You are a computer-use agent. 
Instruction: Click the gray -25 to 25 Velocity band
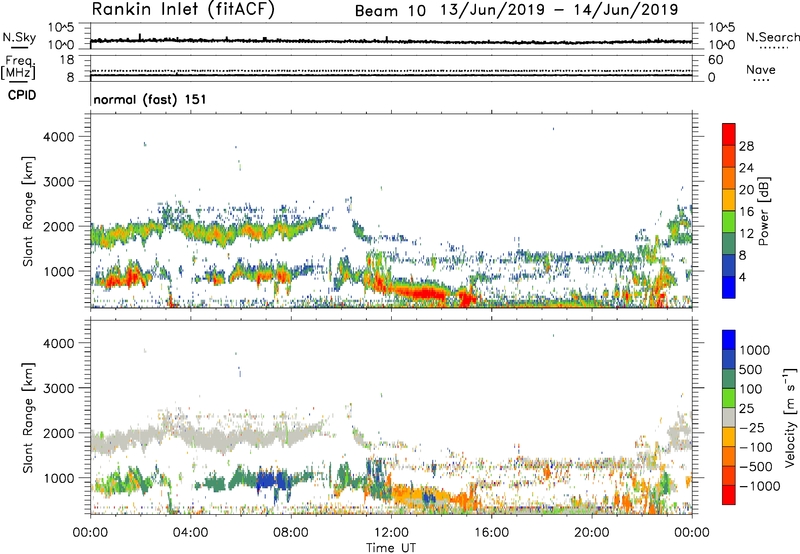pyautogui.click(x=729, y=418)
